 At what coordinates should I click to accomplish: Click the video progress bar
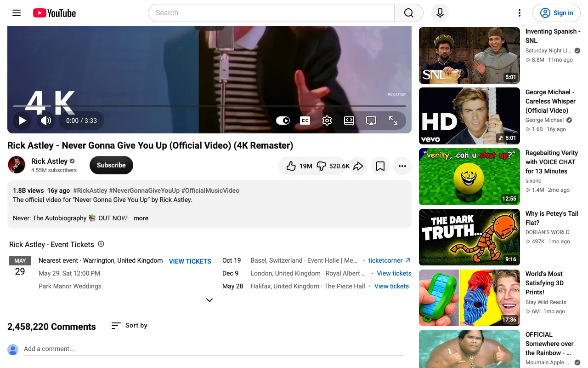[209, 106]
